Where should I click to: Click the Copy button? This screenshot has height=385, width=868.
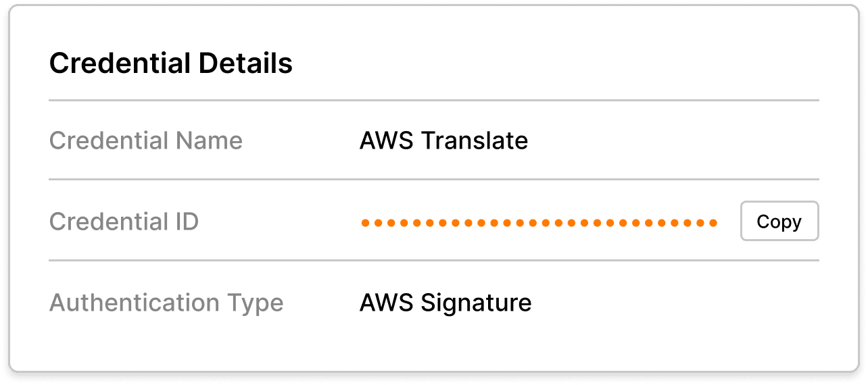click(x=779, y=222)
